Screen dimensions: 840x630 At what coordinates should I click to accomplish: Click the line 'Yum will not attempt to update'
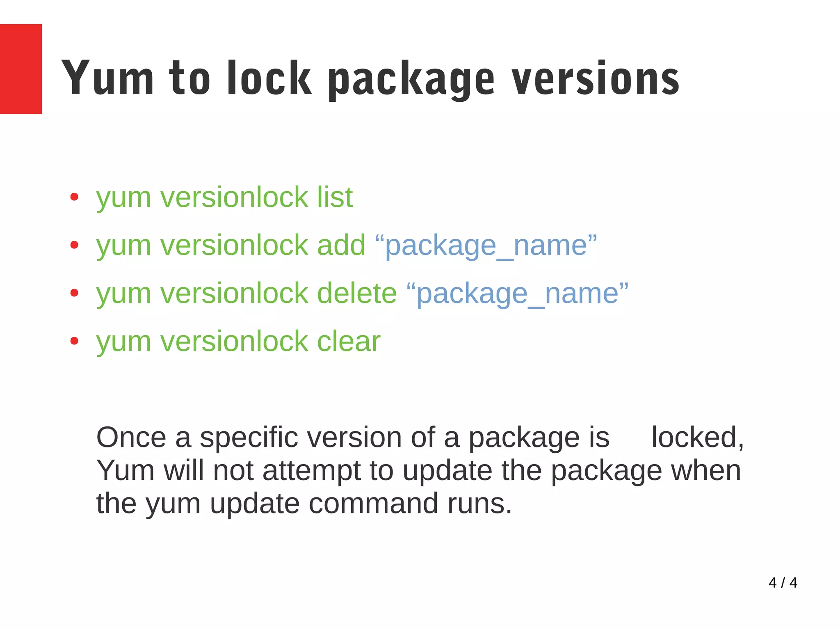[x=419, y=471]
